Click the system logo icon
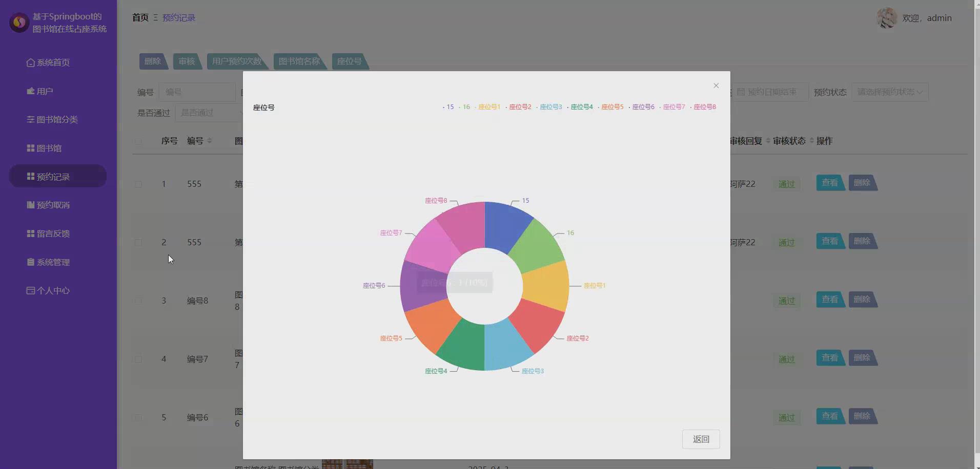This screenshot has width=980, height=469. point(19,23)
